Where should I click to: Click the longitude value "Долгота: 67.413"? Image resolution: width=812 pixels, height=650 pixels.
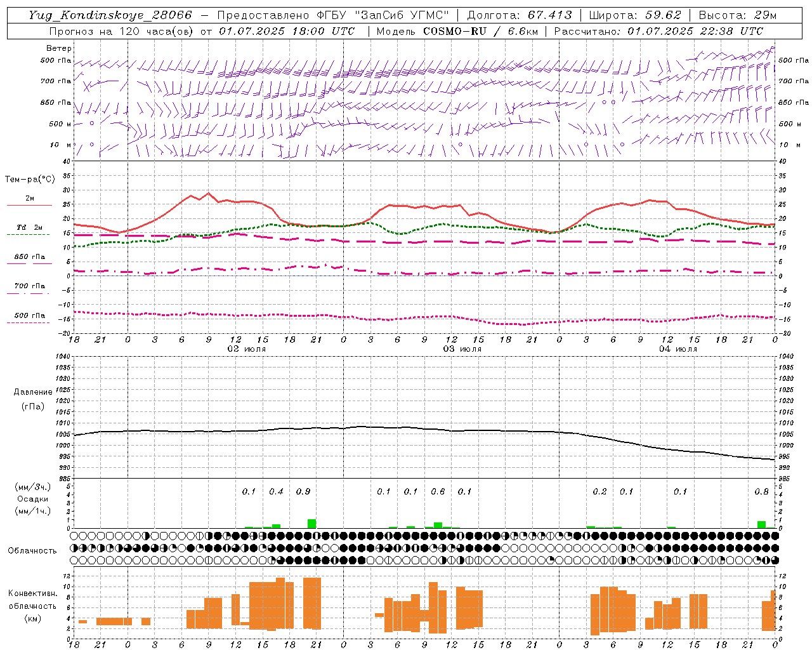coord(519,15)
